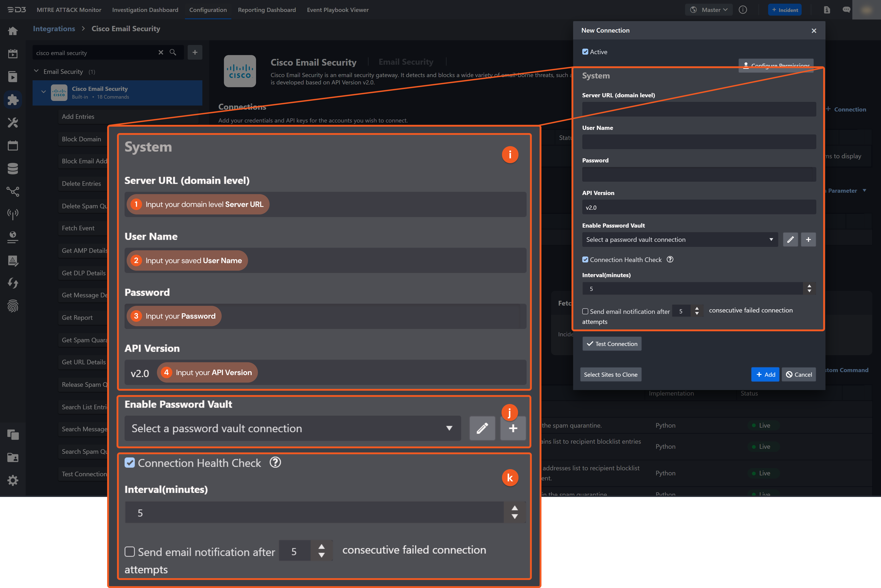Click the fingerprint icon in the sidebar

pyautogui.click(x=13, y=306)
